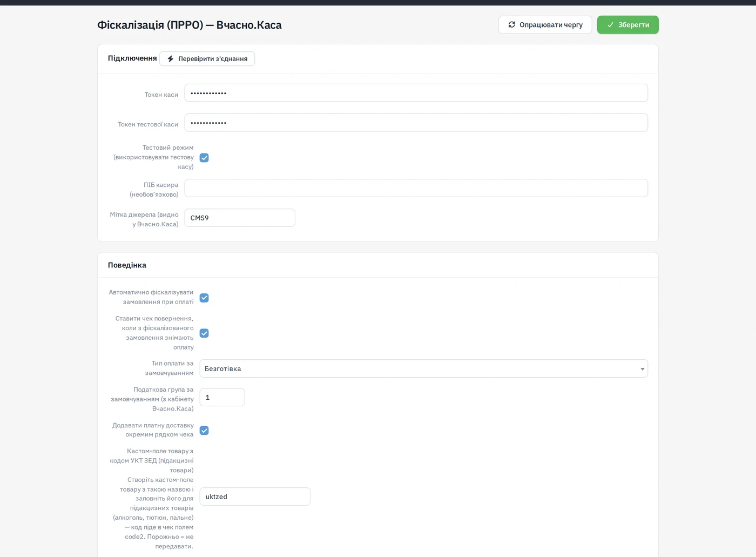Edit the uktzed custom field name input
This screenshot has width=756, height=557.
tap(255, 496)
